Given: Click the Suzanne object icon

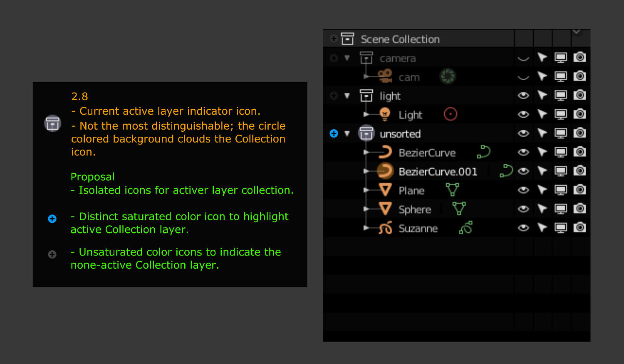Looking at the screenshot, I should (385, 228).
